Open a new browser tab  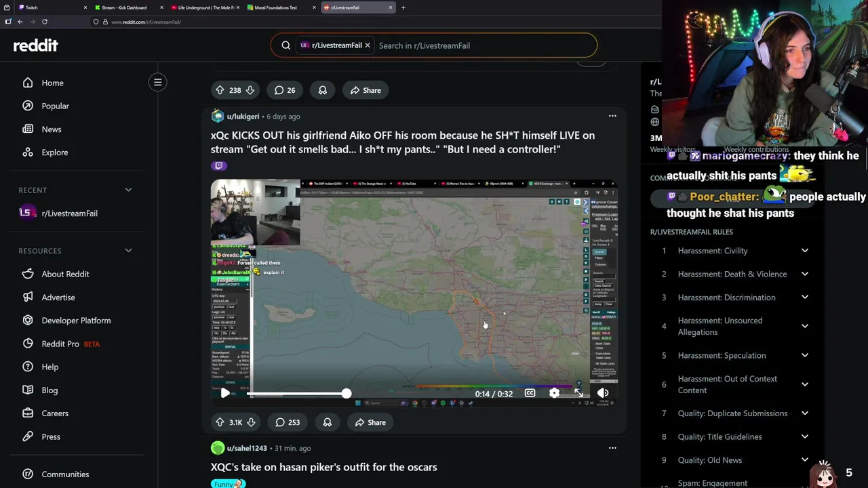tap(403, 7)
